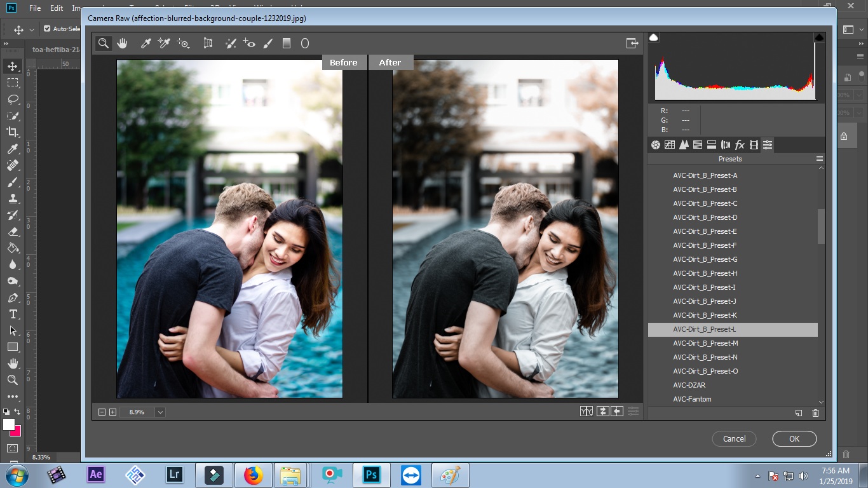868x488 pixels.
Task: Choose the Adjustment Brush tool
Action: tap(268, 43)
